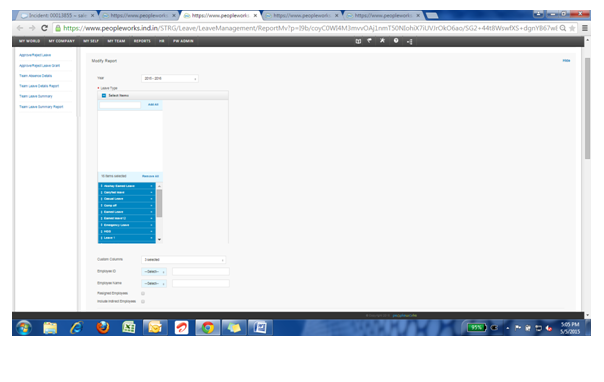The image size is (604, 382).
Task: Open Firefox from the taskbar
Action: coord(102,328)
